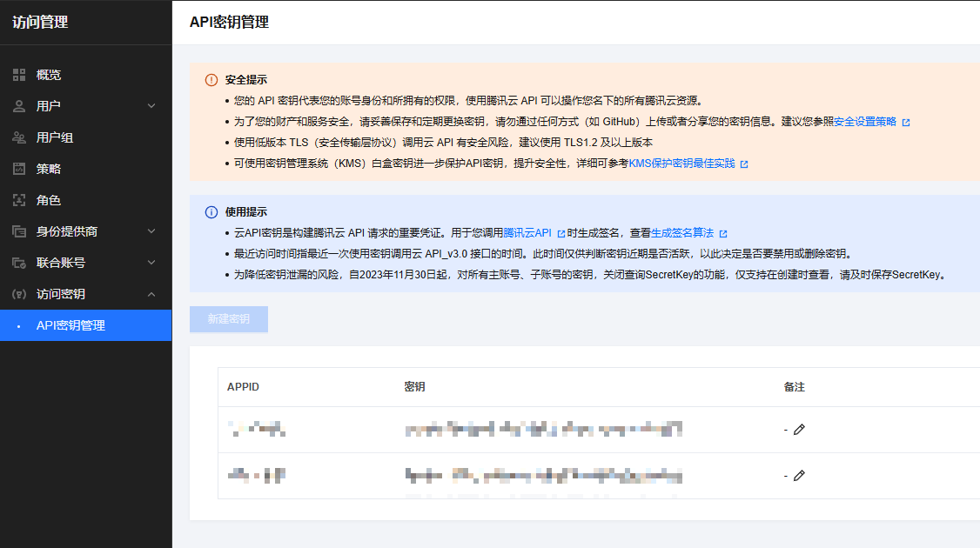Open the 安全设置策略 link
Screen dimensions: 980x548
pyautogui.click(x=865, y=122)
